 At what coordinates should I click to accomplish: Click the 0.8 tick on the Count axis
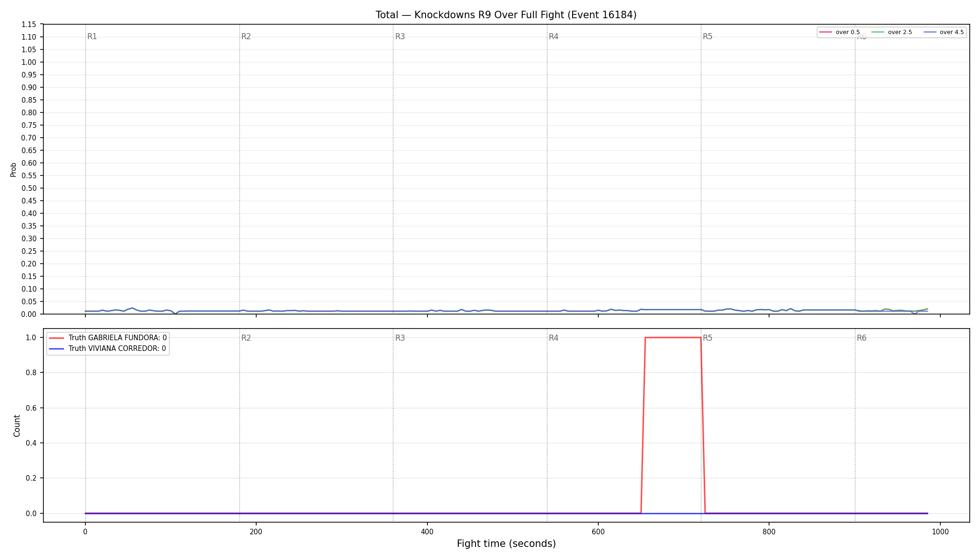pyautogui.click(x=31, y=373)
